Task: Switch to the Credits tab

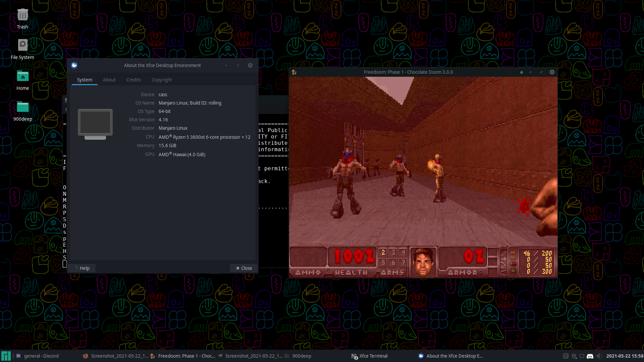Action: pyautogui.click(x=133, y=80)
